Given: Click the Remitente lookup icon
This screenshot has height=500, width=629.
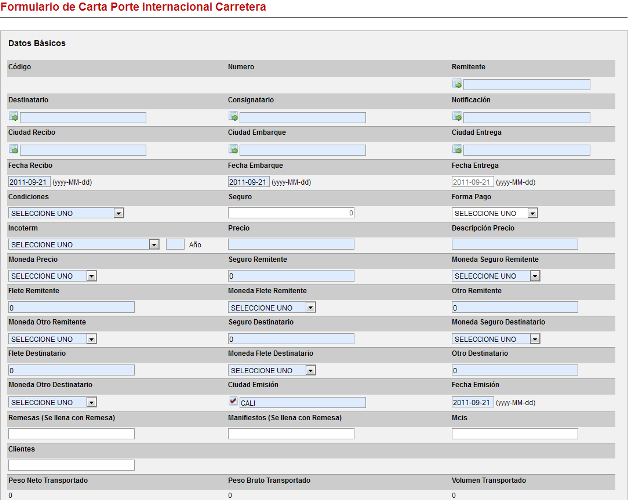Looking at the screenshot, I should click(x=457, y=85).
